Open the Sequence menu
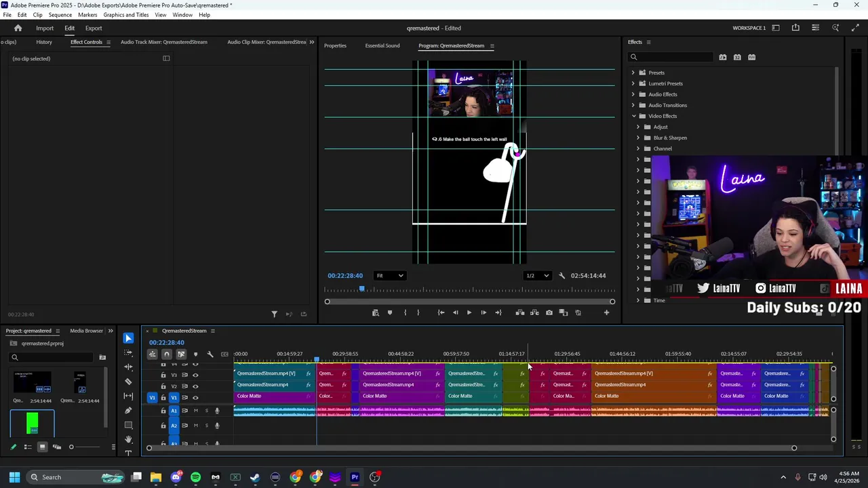The height and width of the screenshot is (488, 868). (x=60, y=15)
